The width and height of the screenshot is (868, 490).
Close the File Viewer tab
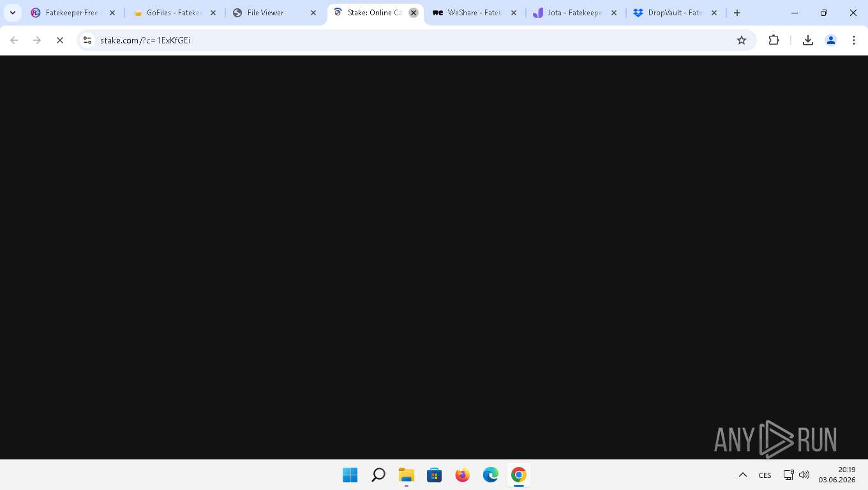coord(313,13)
